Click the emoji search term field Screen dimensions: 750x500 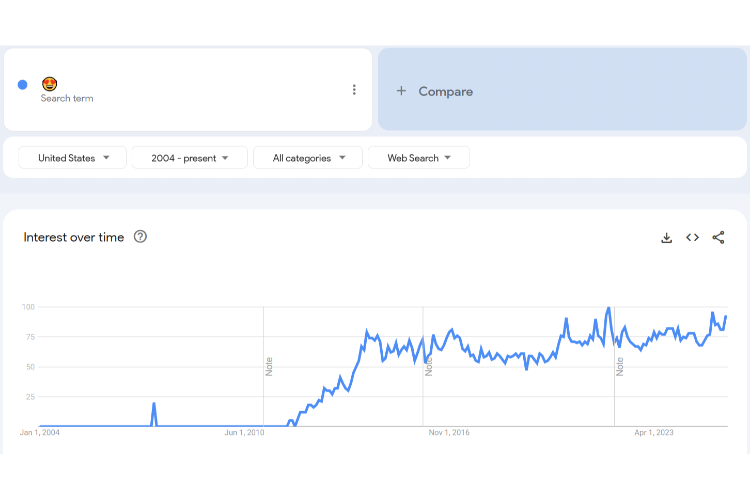pos(49,84)
